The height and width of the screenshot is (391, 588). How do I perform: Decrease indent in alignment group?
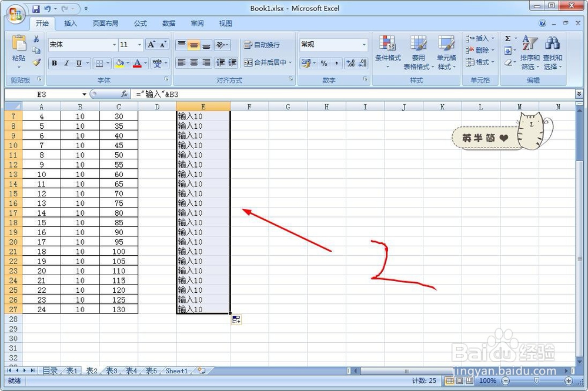(x=220, y=62)
